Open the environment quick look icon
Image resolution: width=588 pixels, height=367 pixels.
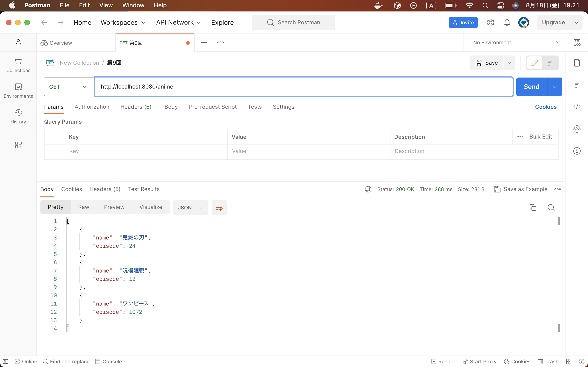pos(577,43)
